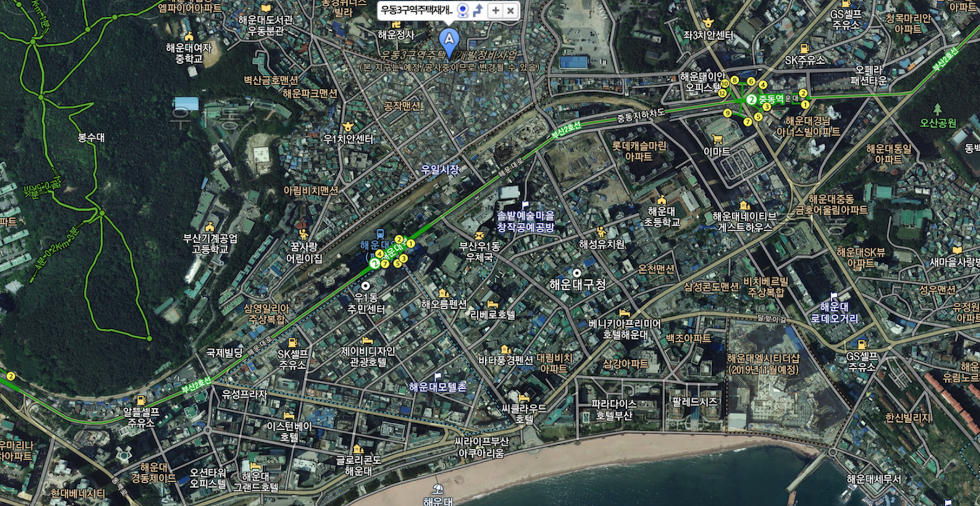Click the 대림비치아파트 label
This screenshot has width=980, height=506.
(x=555, y=363)
